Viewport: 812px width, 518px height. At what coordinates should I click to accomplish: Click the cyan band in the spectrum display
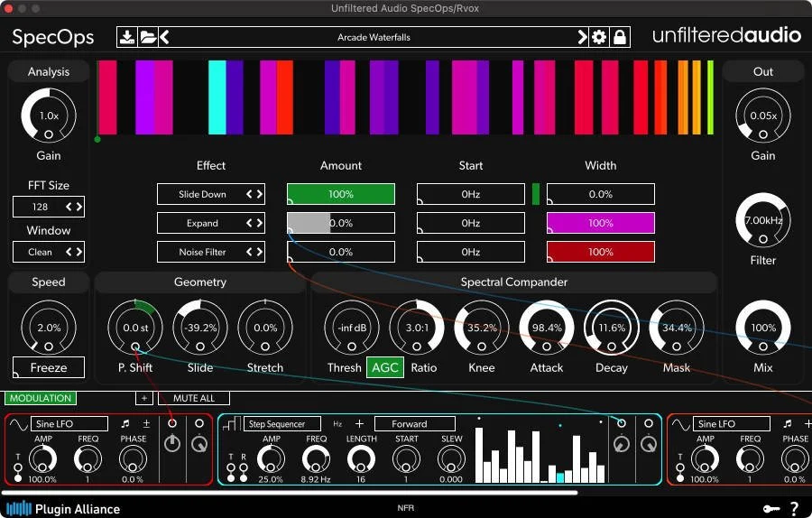[x=217, y=97]
